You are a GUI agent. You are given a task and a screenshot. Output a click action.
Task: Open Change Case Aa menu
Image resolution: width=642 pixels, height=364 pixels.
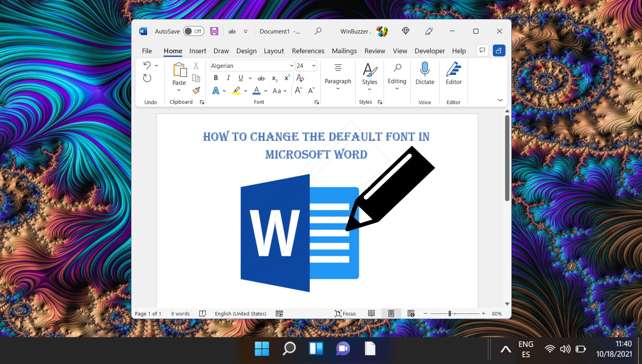[279, 91]
